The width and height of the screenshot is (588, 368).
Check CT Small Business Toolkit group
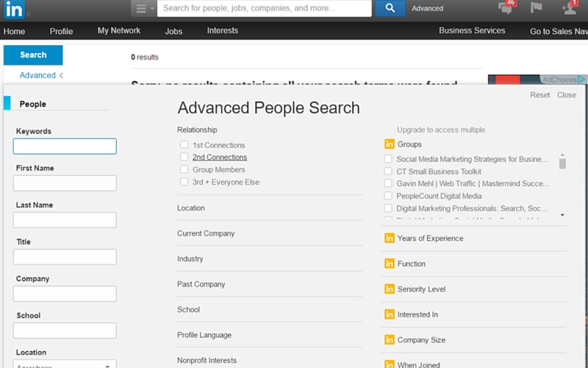[x=388, y=171]
